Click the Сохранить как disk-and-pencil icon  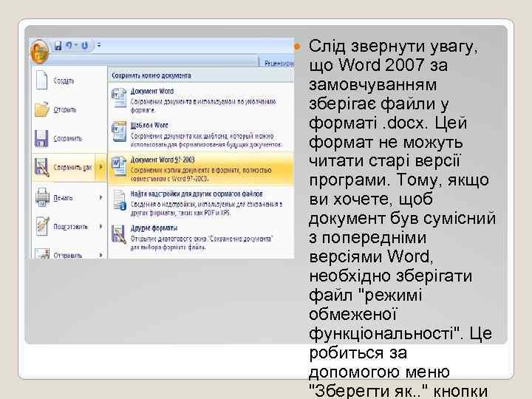(41, 167)
